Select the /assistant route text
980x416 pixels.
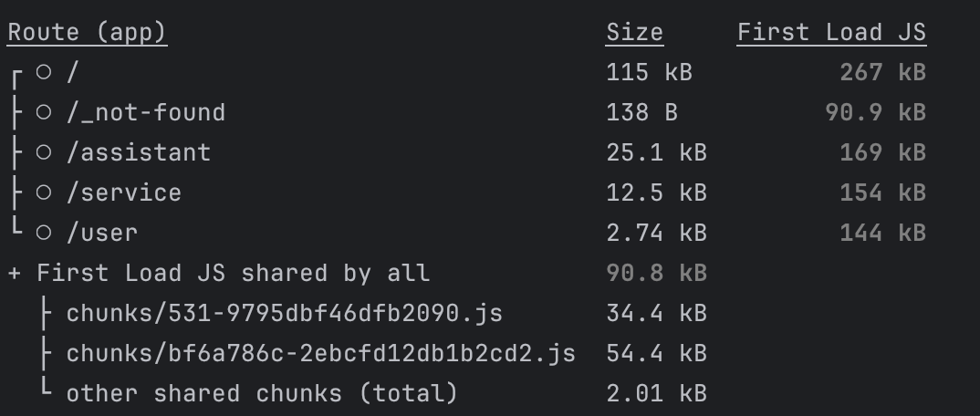click(138, 153)
